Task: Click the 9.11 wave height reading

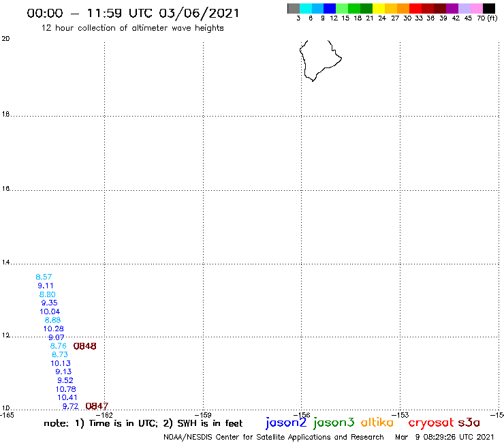Action: (46, 286)
